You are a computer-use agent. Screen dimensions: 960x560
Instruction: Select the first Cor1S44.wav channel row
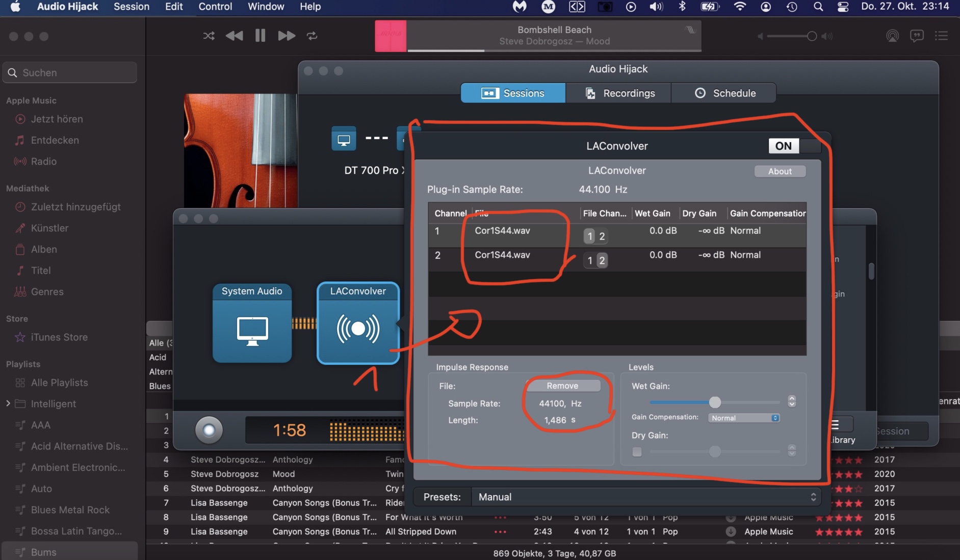point(617,235)
